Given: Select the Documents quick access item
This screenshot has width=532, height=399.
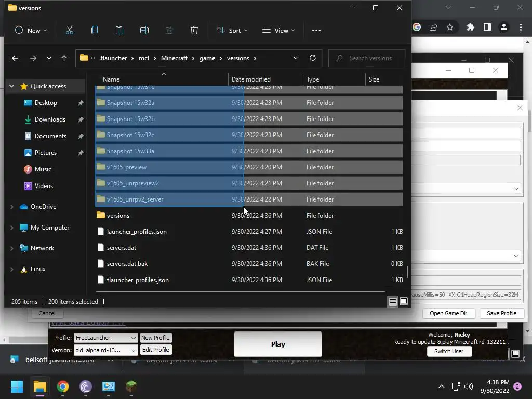Looking at the screenshot, I should click(50, 136).
